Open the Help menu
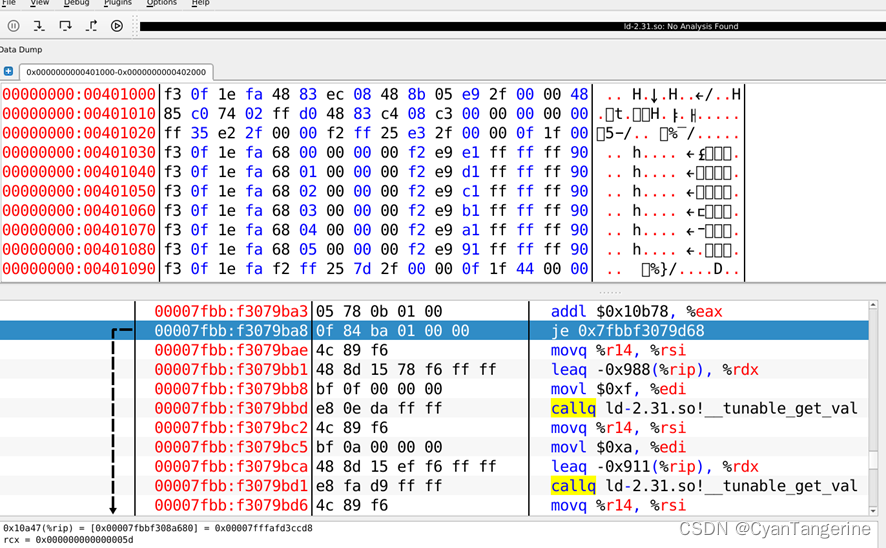Image resolution: width=886 pixels, height=548 pixels. click(201, 3)
